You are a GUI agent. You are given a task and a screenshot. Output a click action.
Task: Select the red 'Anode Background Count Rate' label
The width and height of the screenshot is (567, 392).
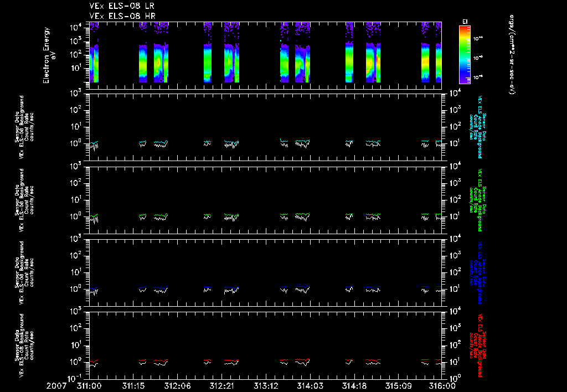(478, 345)
